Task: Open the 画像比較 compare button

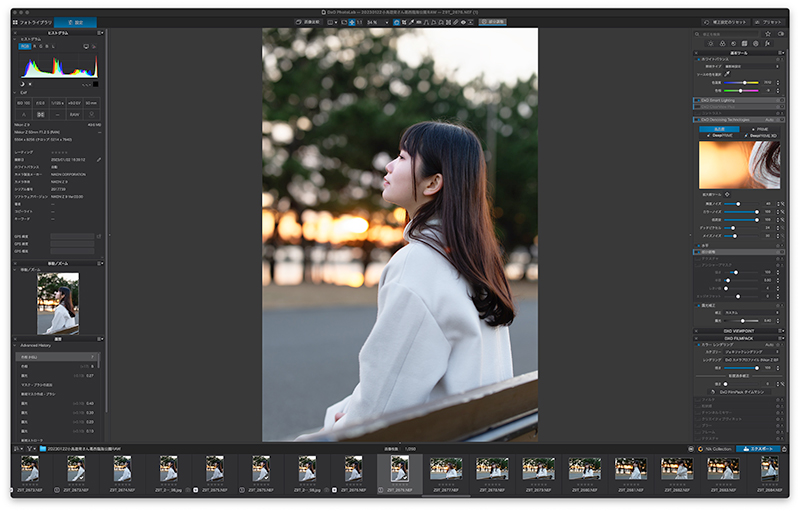Action: click(x=308, y=22)
